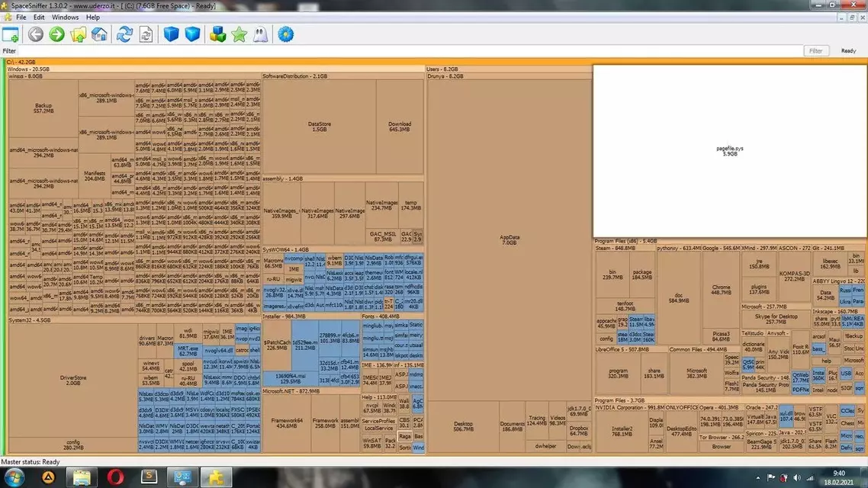Select the DesktopEditors 477.4MB block

pyautogui.click(x=681, y=432)
